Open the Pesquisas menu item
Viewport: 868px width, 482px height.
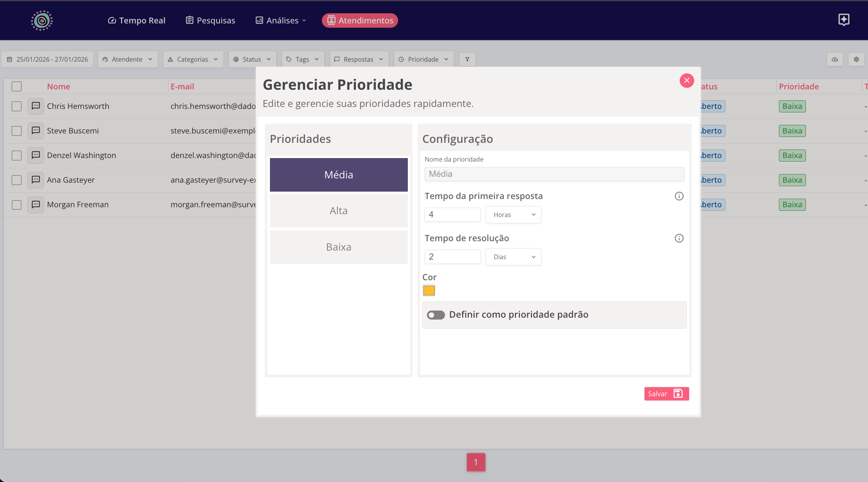[210, 20]
